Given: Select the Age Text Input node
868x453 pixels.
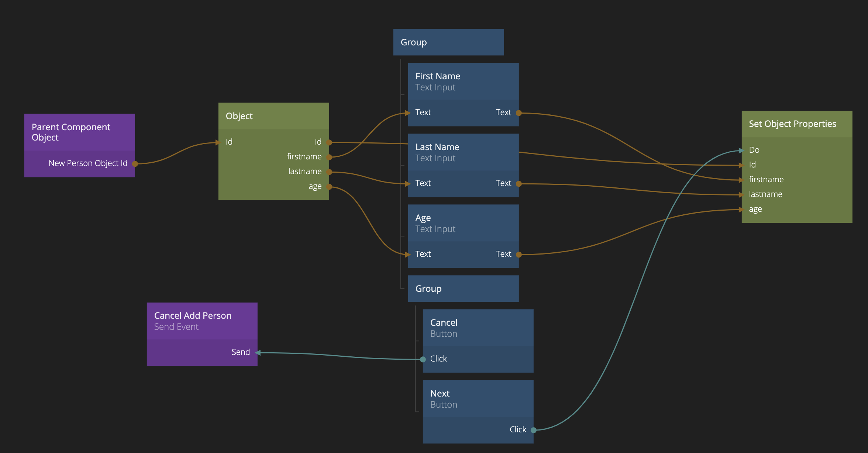Looking at the screenshot, I should tap(463, 223).
